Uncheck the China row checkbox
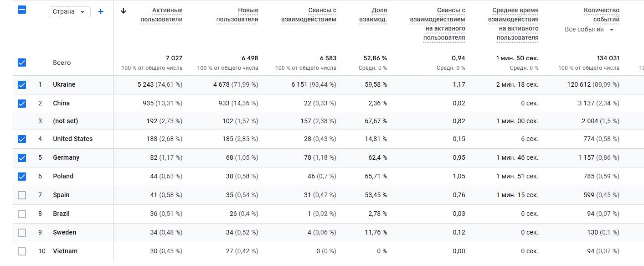The height and width of the screenshot is (266, 644). 22,104
